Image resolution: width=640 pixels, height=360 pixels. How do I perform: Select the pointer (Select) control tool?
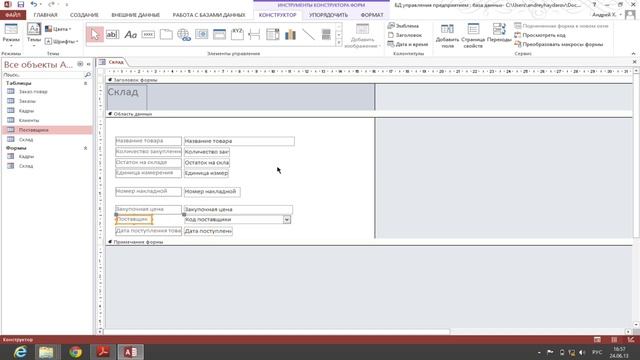[x=95, y=35]
